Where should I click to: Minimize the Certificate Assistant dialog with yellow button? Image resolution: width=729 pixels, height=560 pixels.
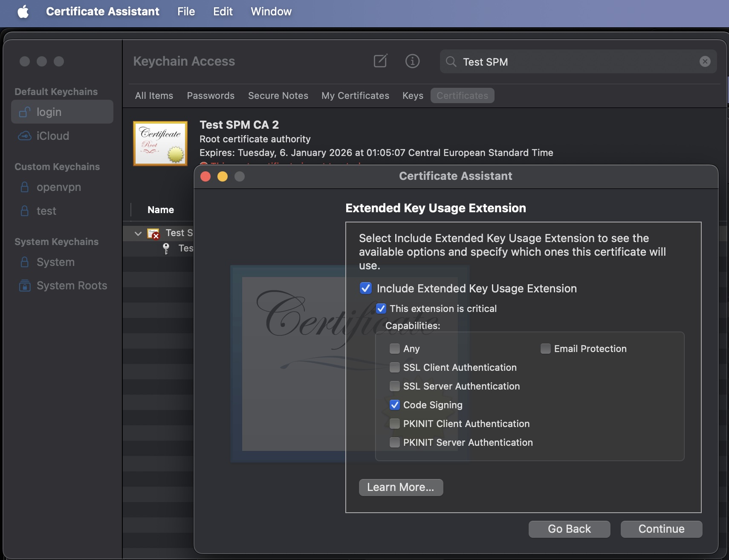pyautogui.click(x=223, y=176)
